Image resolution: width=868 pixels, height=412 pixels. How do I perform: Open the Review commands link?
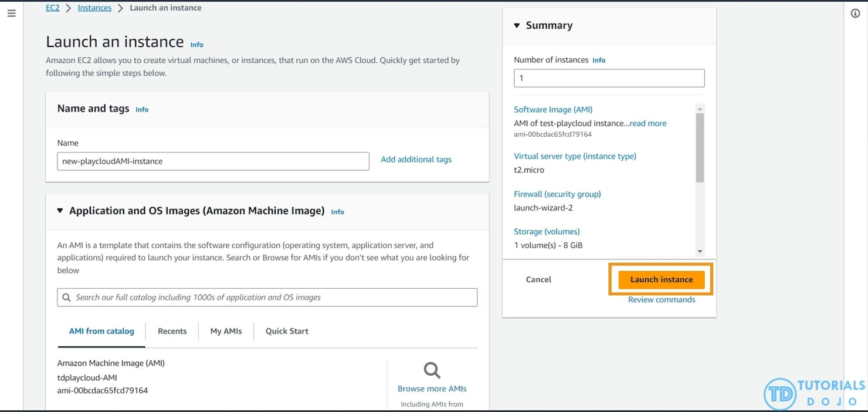click(x=661, y=300)
